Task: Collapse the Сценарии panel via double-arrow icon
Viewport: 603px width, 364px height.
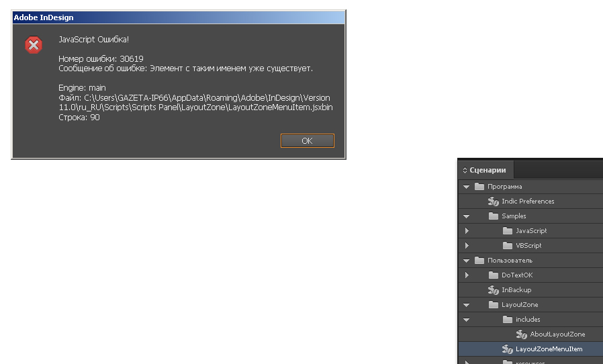Action: click(x=465, y=170)
